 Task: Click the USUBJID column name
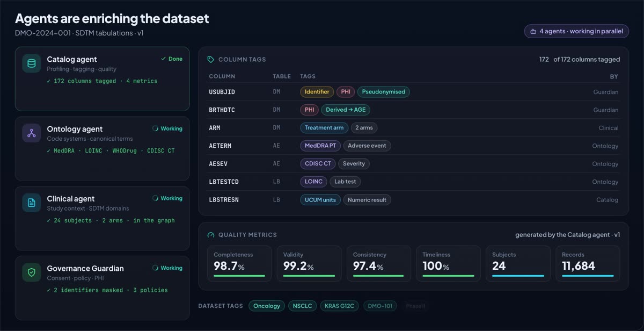point(222,92)
